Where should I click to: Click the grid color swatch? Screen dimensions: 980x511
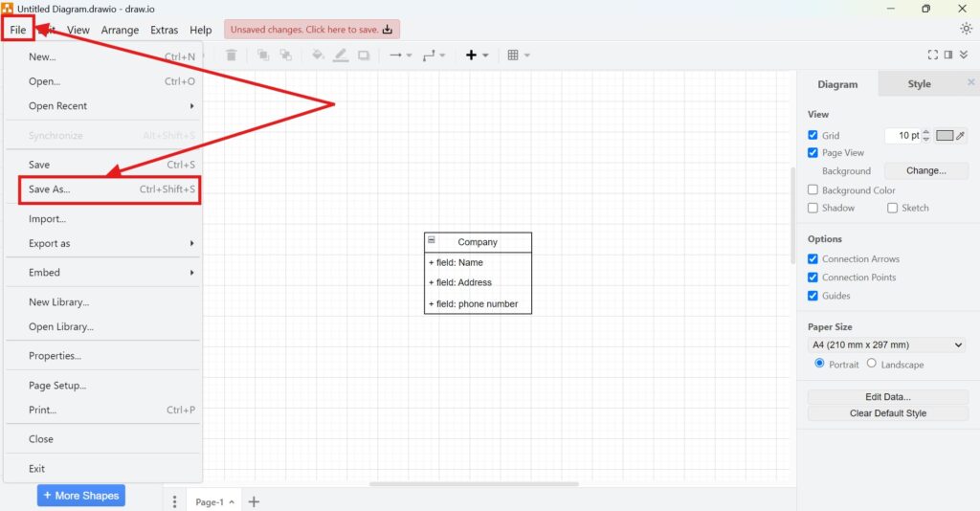pyautogui.click(x=945, y=135)
